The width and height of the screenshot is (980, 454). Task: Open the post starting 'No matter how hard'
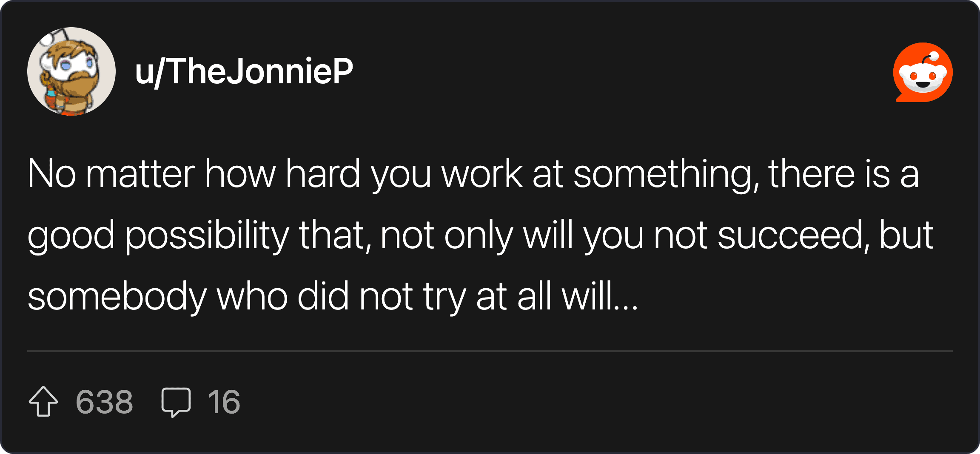tap(473, 174)
